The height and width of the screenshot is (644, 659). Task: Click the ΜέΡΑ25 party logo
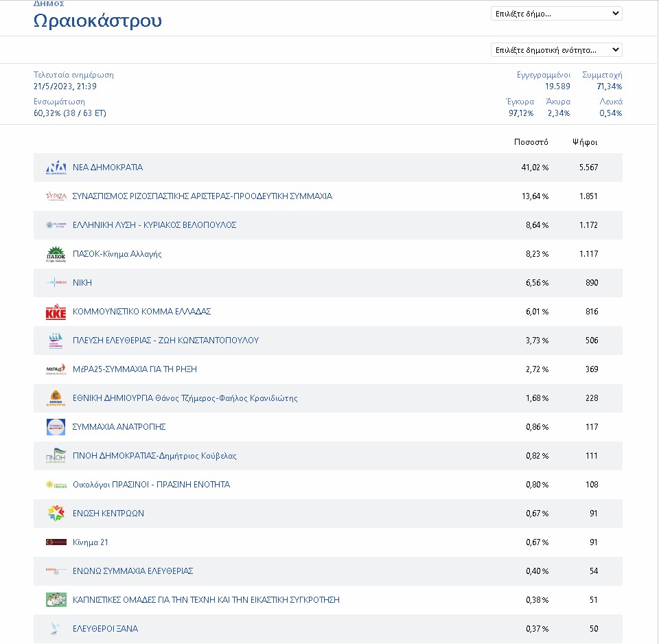[x=56, y=369]
